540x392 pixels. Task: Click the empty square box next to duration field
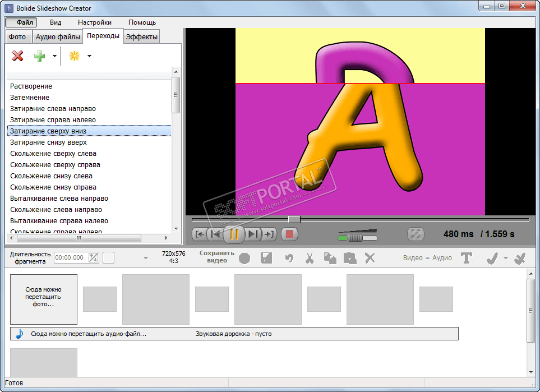(108, 257)
